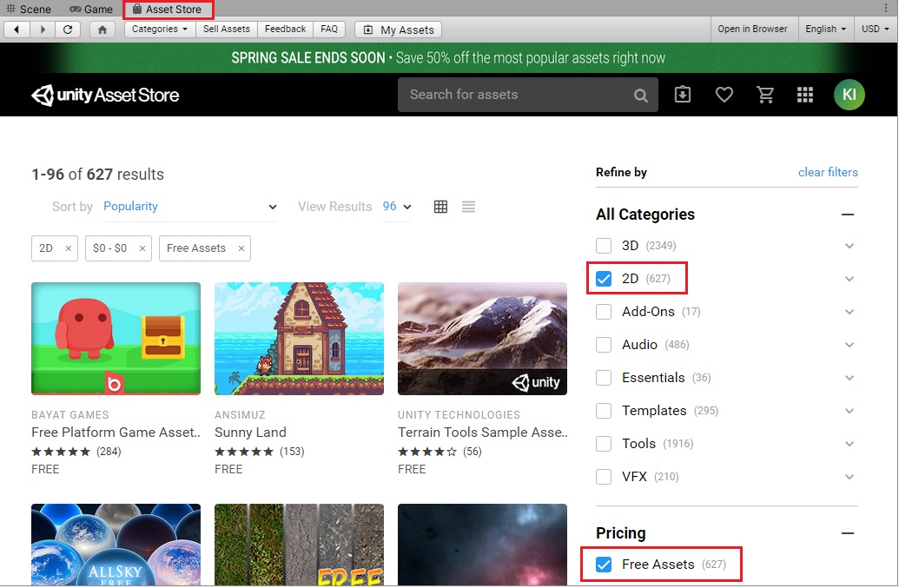The height and width of the screenshot is (588, 899).
Task: Click the Spring Sale banner
Action: (x=448, y=58)
